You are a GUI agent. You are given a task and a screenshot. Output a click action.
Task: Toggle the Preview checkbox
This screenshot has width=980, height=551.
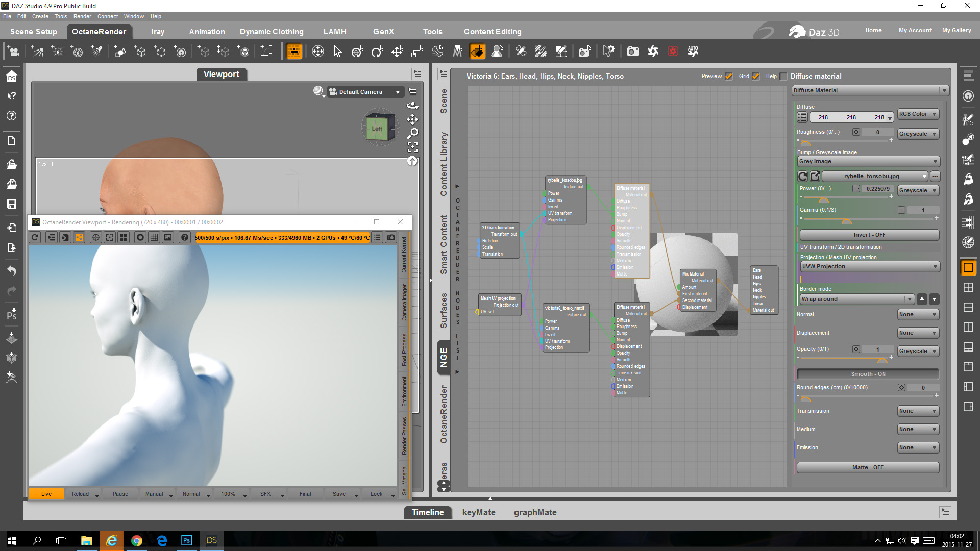pyautogui.click(x=729, y=77)
